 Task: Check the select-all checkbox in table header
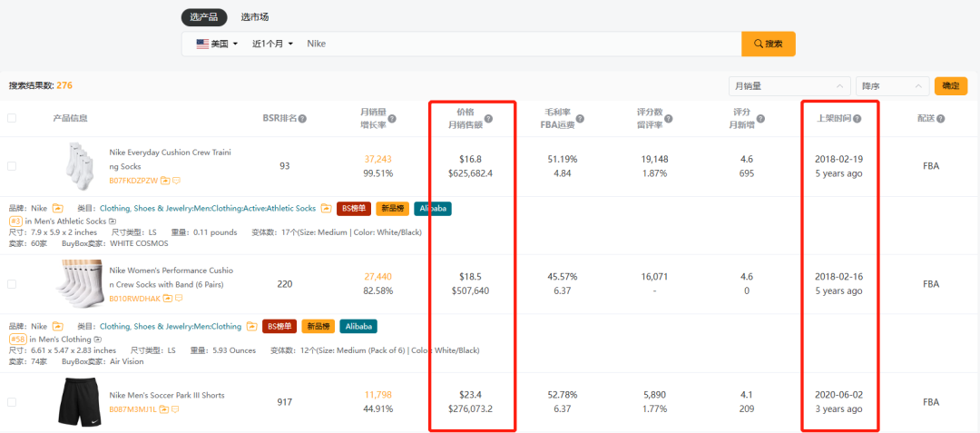coord(12,118)
